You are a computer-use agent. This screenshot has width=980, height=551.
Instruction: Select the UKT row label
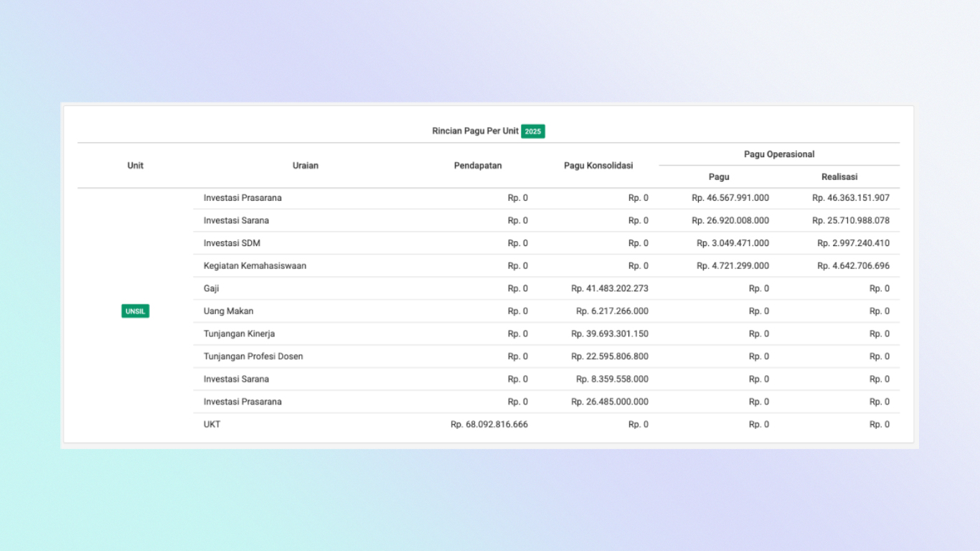[x=212, y=425]
